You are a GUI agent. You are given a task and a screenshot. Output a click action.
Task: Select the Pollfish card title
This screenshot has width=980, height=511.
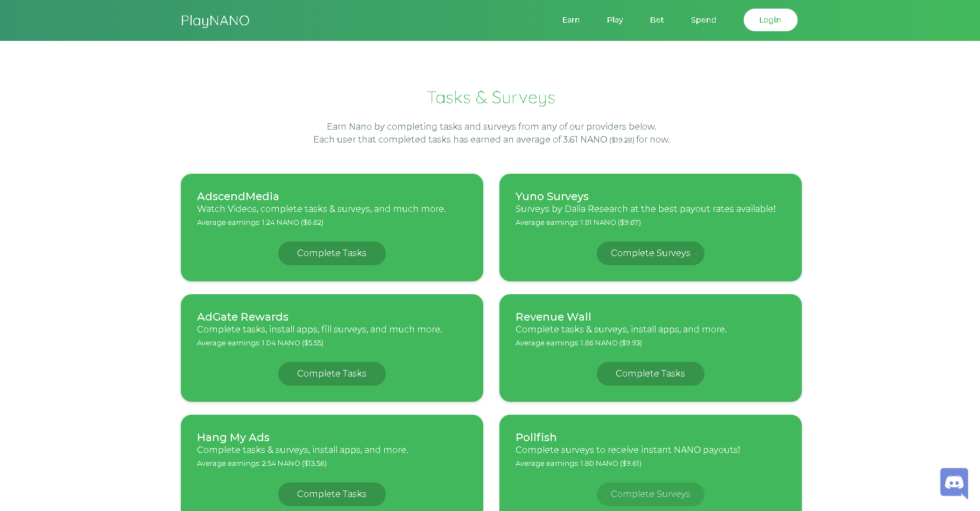(x=536, y=437)
